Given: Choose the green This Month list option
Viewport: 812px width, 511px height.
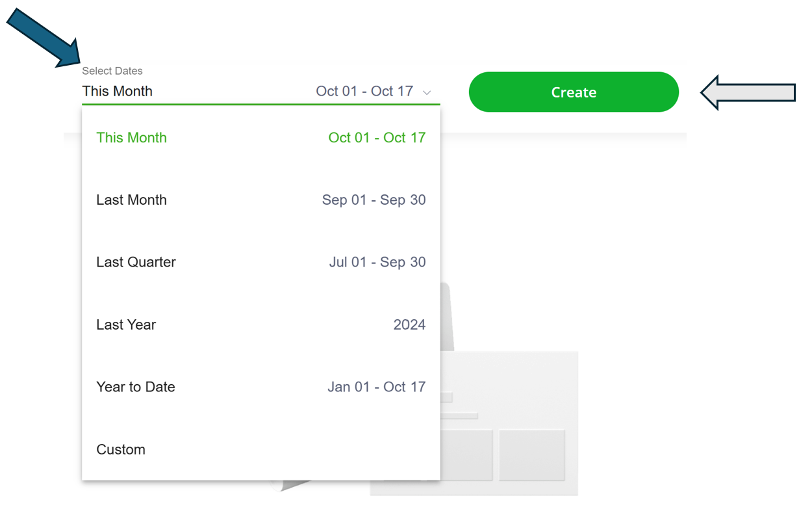Looking at the screenshot, I should coord(131,138).
